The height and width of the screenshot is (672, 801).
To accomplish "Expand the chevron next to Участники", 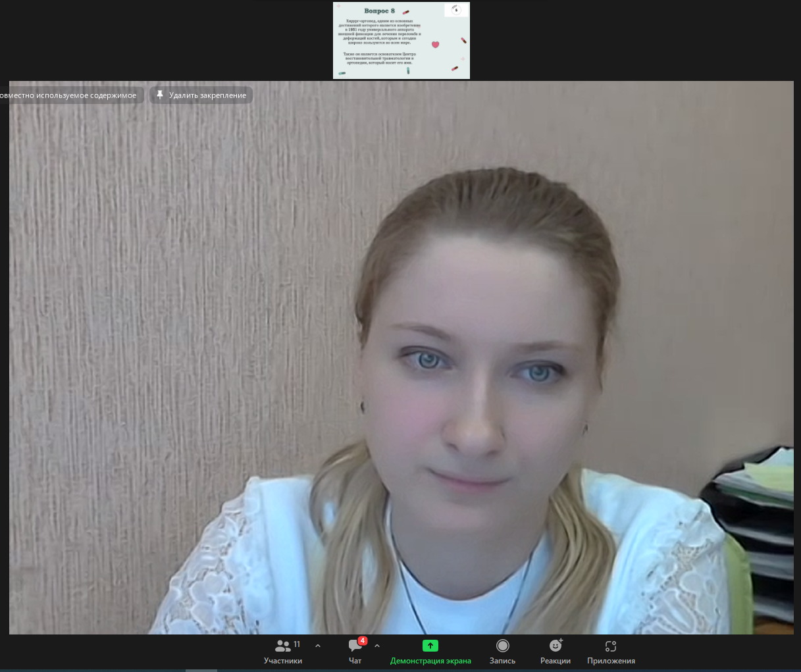I will click(318, 646).
